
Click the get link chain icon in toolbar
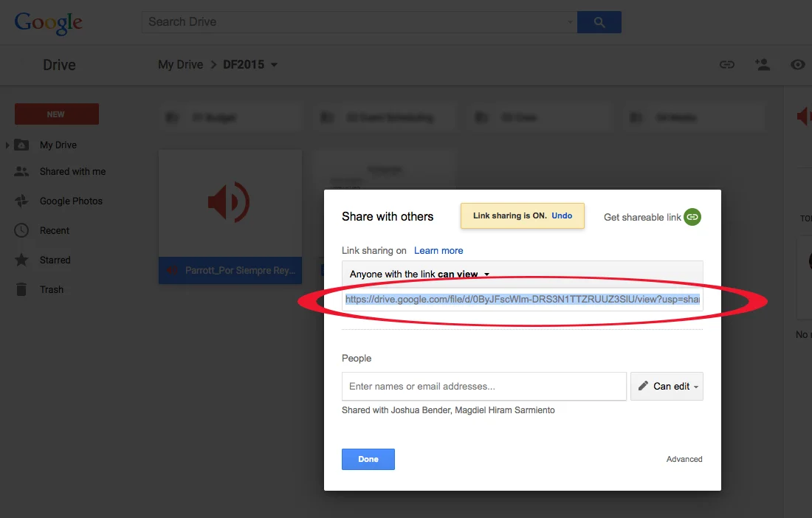(727, 65)
